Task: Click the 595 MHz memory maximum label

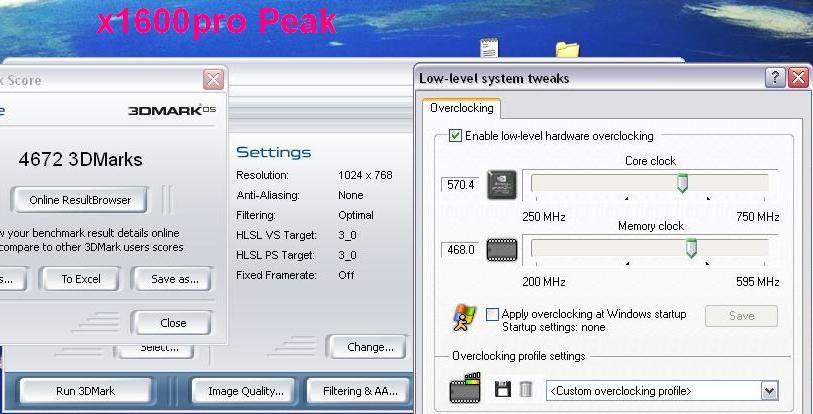Action: tap(758, 282)
